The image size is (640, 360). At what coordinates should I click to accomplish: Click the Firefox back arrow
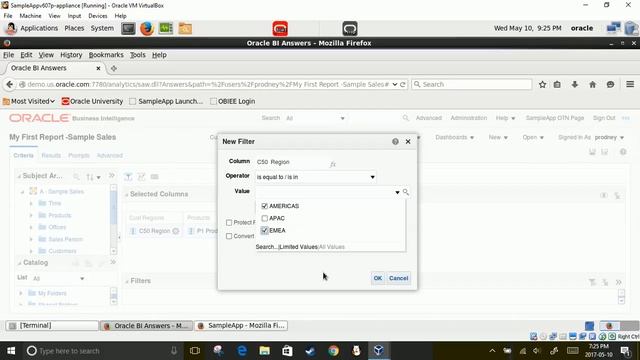coord(9,84)
